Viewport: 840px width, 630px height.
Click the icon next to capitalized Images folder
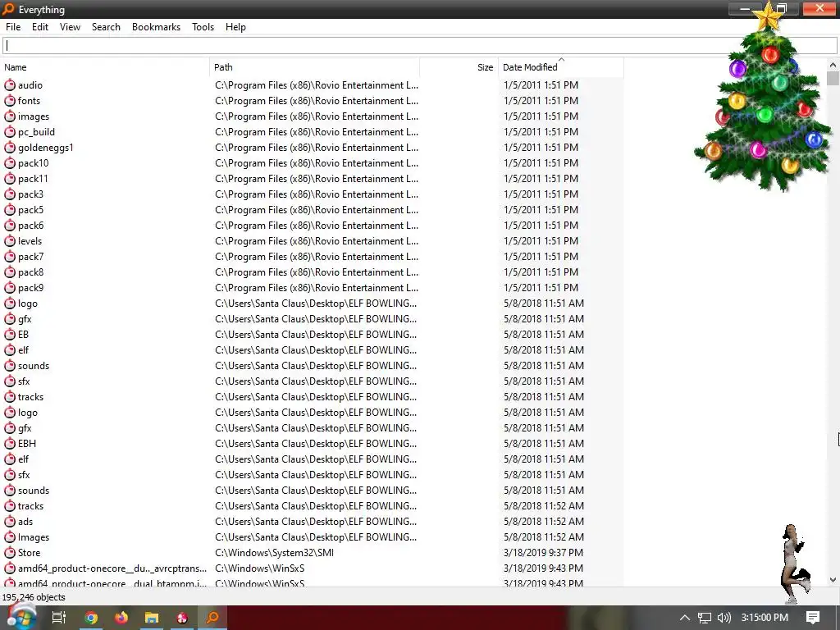(x=10, y=536)
